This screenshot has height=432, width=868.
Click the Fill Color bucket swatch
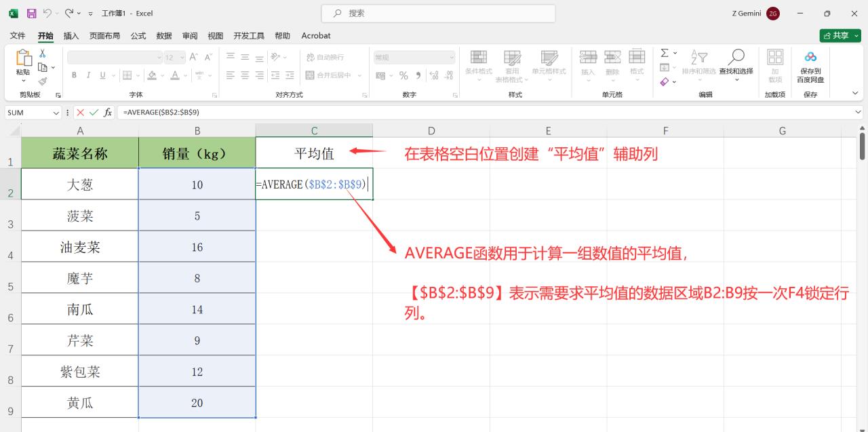click(x=153, y=75)
